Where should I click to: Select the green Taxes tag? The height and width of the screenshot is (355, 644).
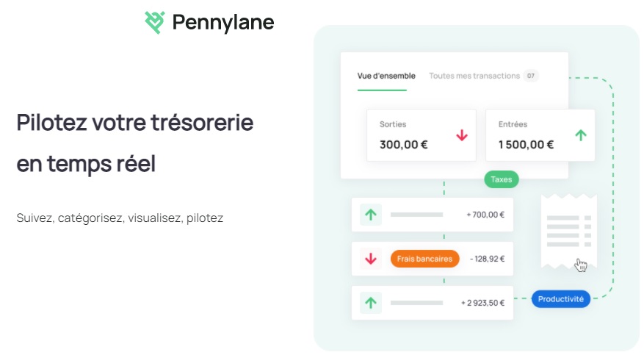click(x=501, y=179)
